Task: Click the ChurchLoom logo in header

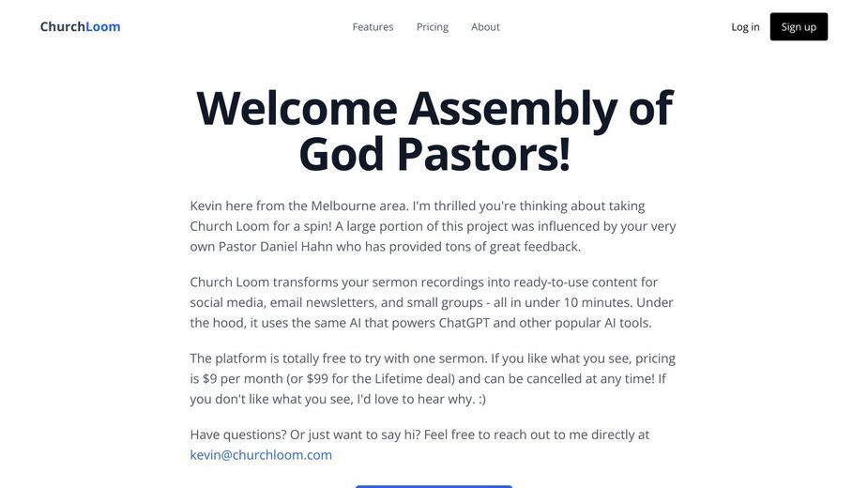Action: (81, 26)
